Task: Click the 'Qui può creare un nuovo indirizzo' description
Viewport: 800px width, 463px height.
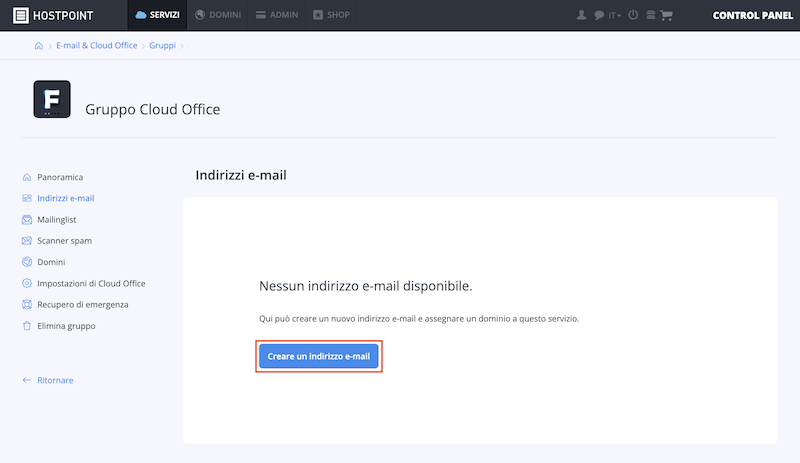Action: (x=419, y=319)
